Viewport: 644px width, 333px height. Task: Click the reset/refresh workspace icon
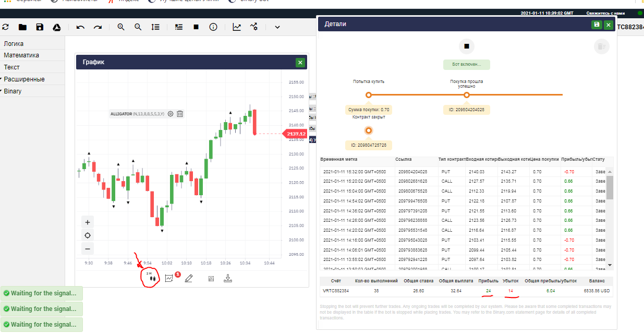[6, 27]
